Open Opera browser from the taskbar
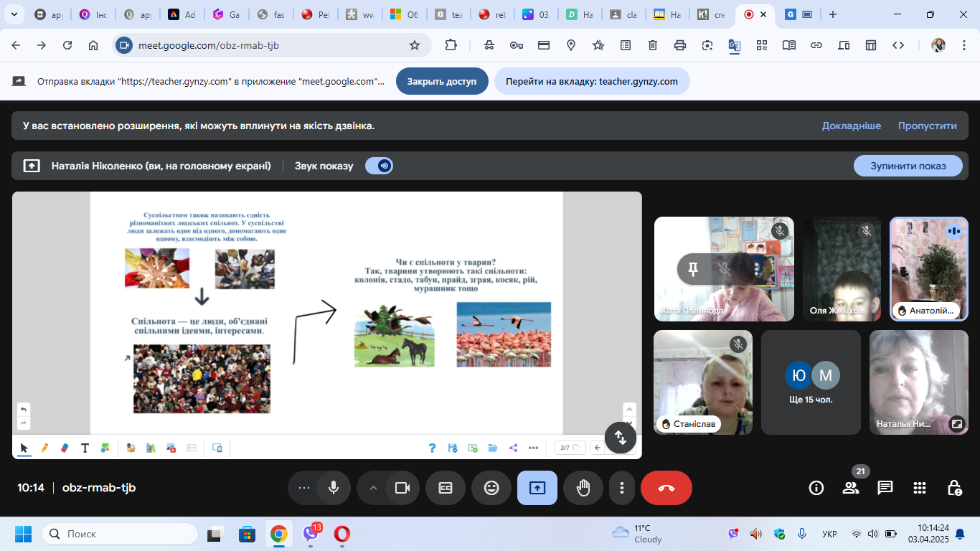 [x=342, y=534]
